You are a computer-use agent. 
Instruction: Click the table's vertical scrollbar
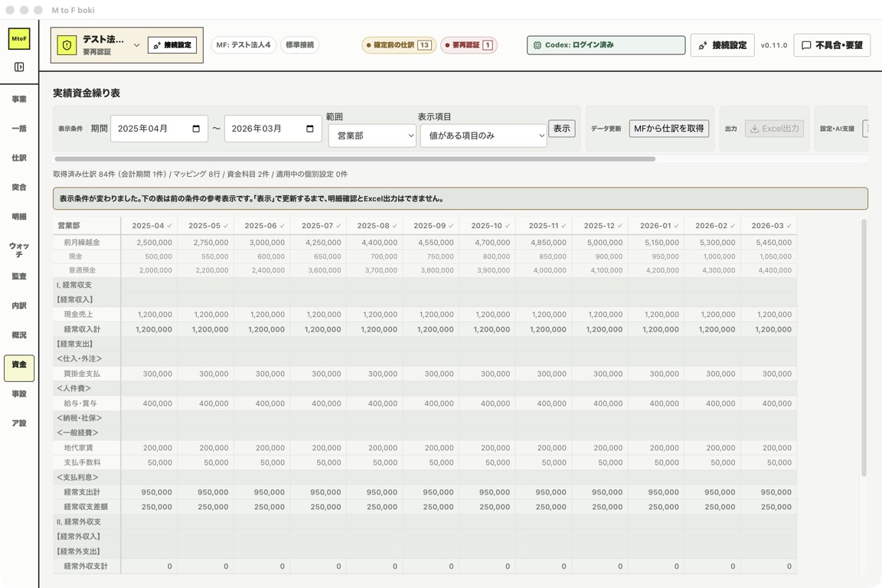[x=864, y=348]
